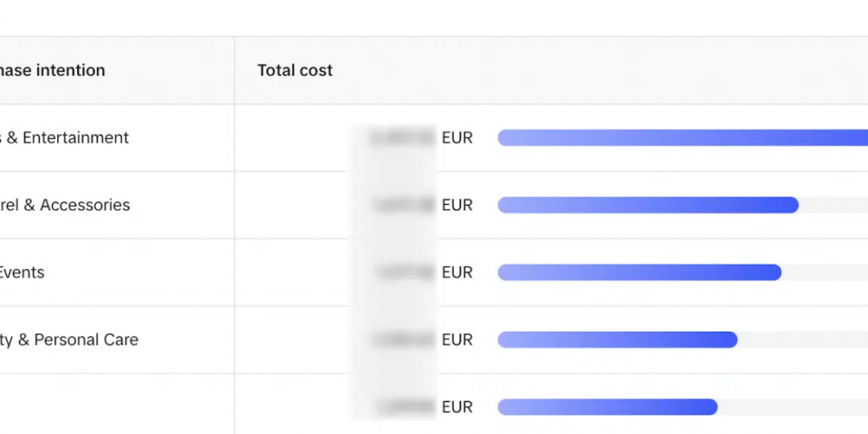Select the Events row cost bar
The width and height of the screenshot is (868, 434).
640,273
